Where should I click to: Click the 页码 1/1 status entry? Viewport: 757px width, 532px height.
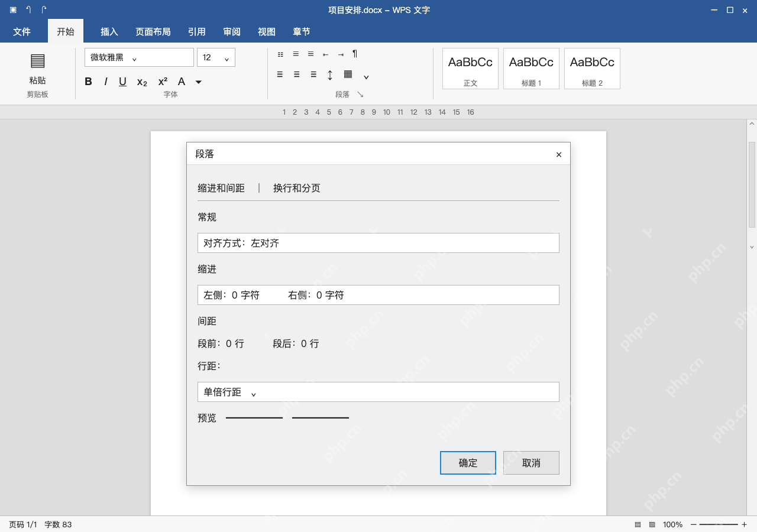[x=23, y=524]
